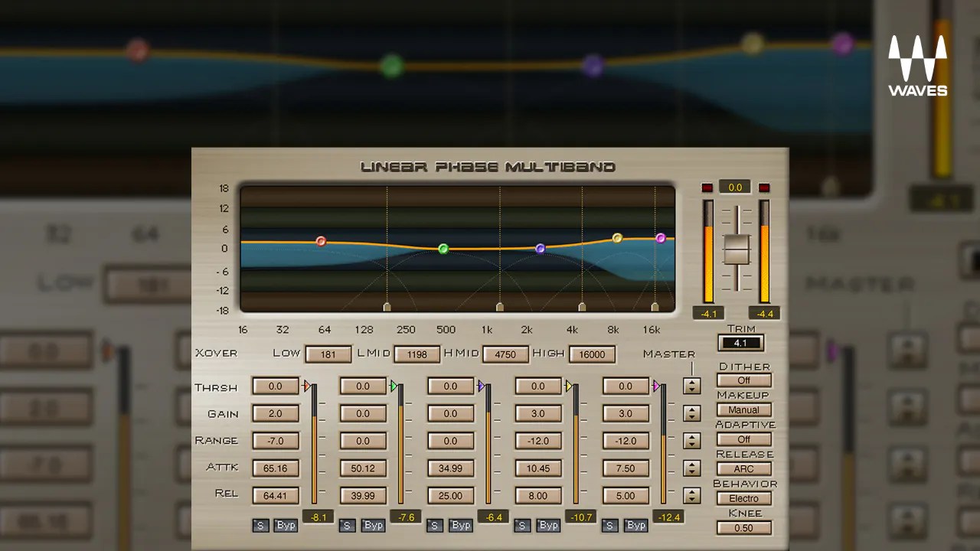Click the Low crossover 181 field
Image resolution: width=980 pixels, height=551 pixels.
click(328, 354)
